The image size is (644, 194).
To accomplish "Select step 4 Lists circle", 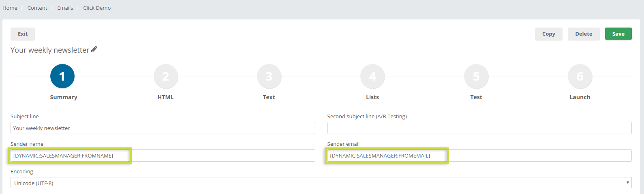I will (x=372, y=76).
